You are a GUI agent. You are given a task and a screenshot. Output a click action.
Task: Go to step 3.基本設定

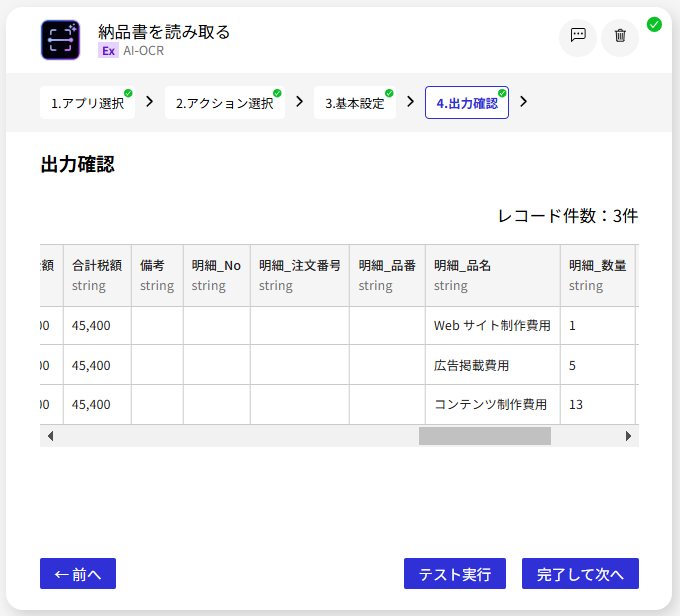pos(354,103)
